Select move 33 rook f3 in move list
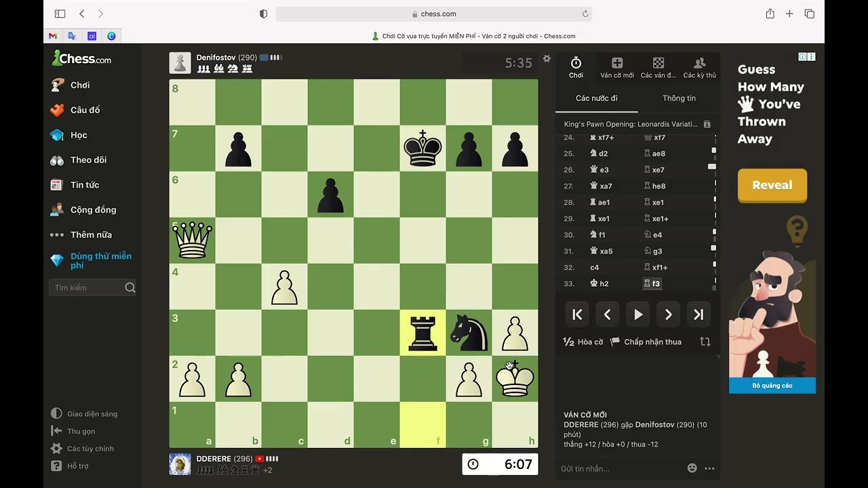The image size is (868, 488). tap(652, 284)
